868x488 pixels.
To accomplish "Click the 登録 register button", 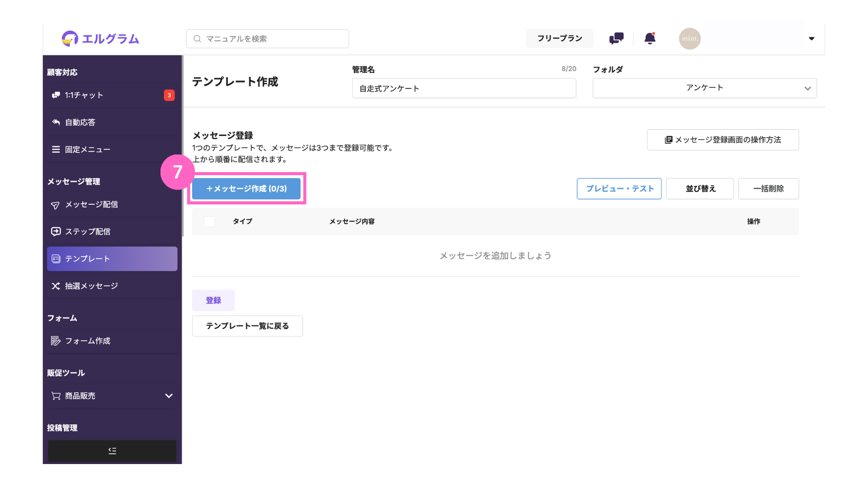I will tap(213, 300).
